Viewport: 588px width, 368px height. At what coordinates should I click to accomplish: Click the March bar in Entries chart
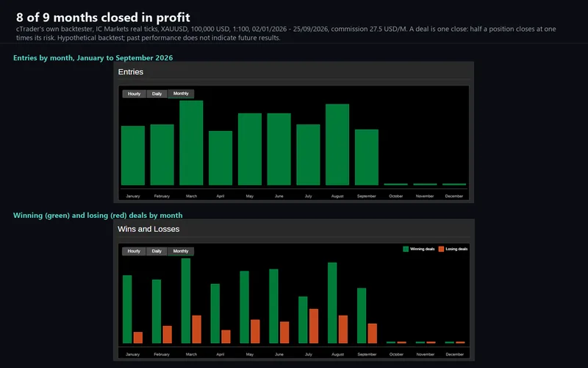pyautogui.click(x=191, y=143)
